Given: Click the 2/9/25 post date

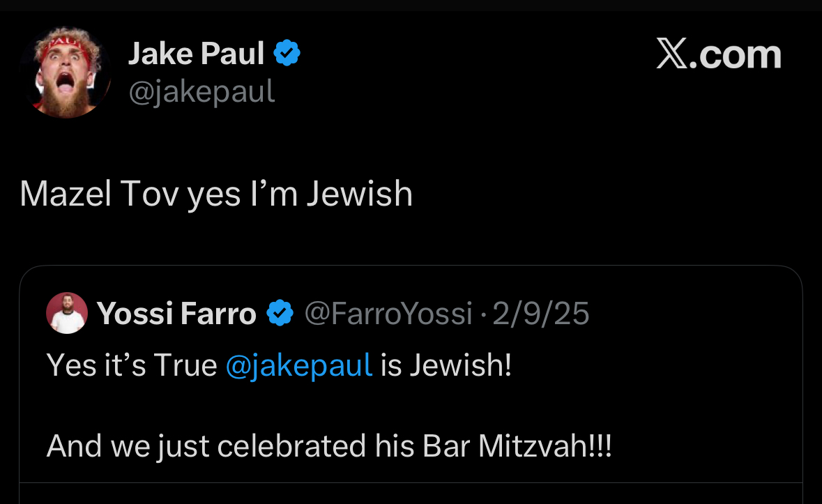Looking at the screenshot, I should (x=541, y=314).
